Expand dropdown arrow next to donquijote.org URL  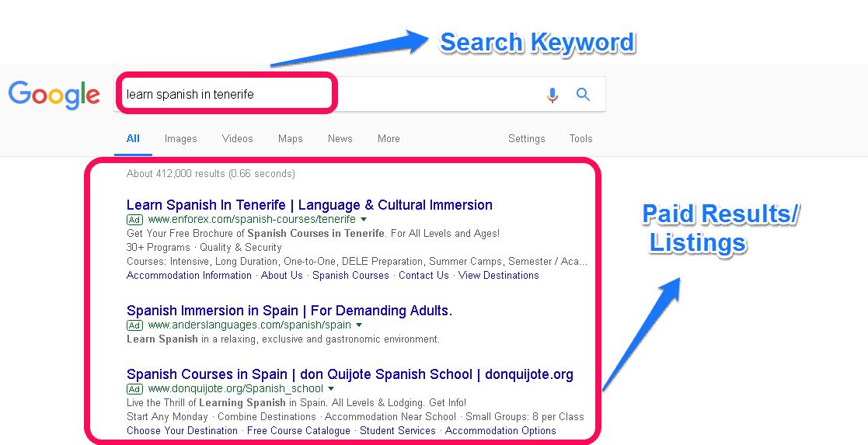331,388
